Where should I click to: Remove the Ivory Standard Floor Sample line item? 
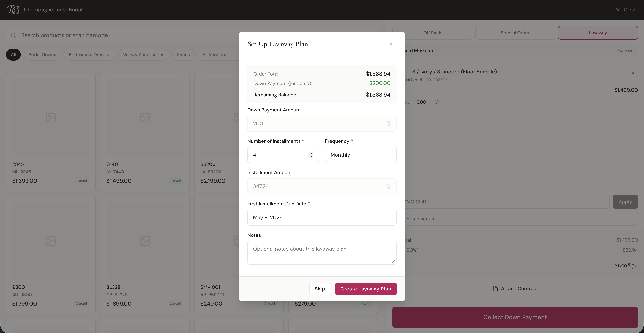tap(633, 73)
